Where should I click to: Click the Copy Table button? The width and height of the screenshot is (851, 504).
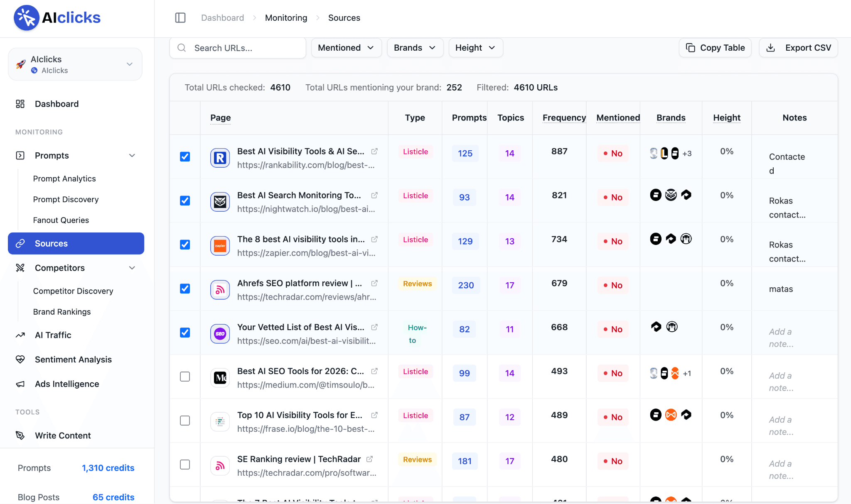(x=715, y=48)
